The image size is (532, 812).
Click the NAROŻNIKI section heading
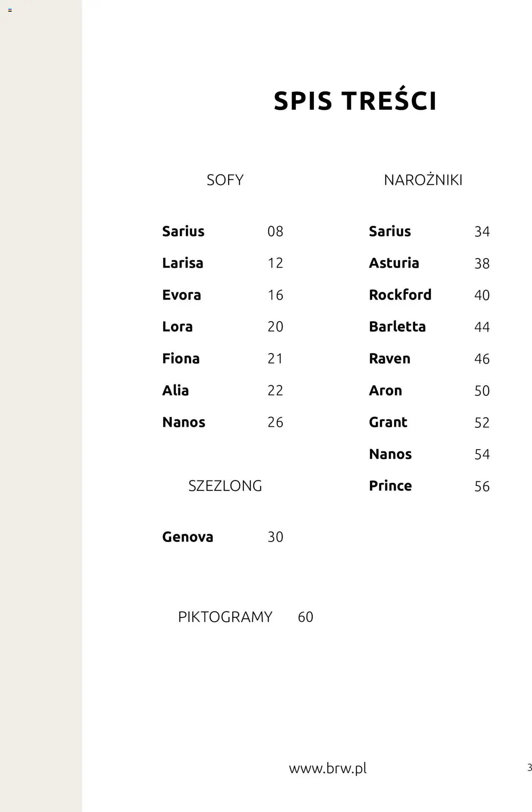423,179
